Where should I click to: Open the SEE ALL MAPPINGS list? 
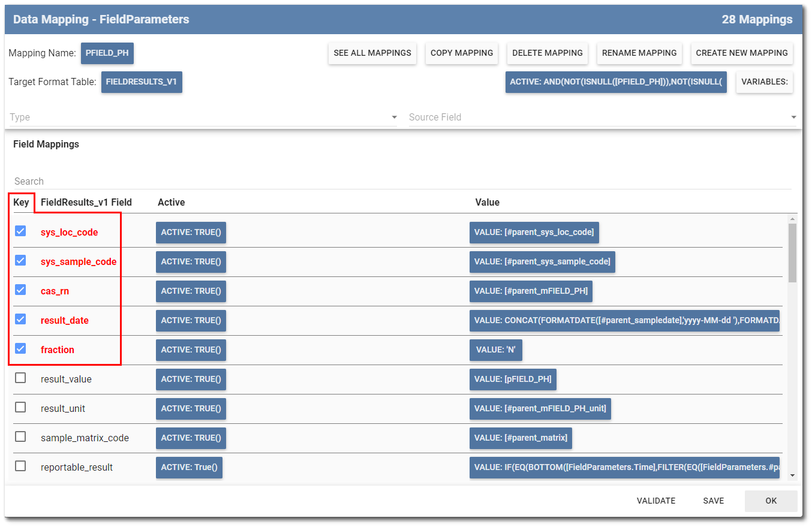tap(372, 53)
